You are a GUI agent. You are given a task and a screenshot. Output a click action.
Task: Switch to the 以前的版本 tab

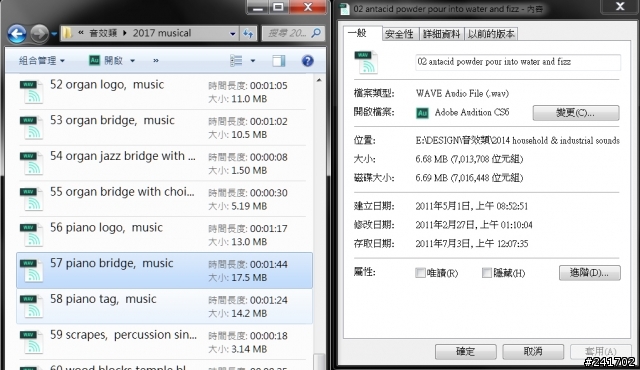pos(491,34)
